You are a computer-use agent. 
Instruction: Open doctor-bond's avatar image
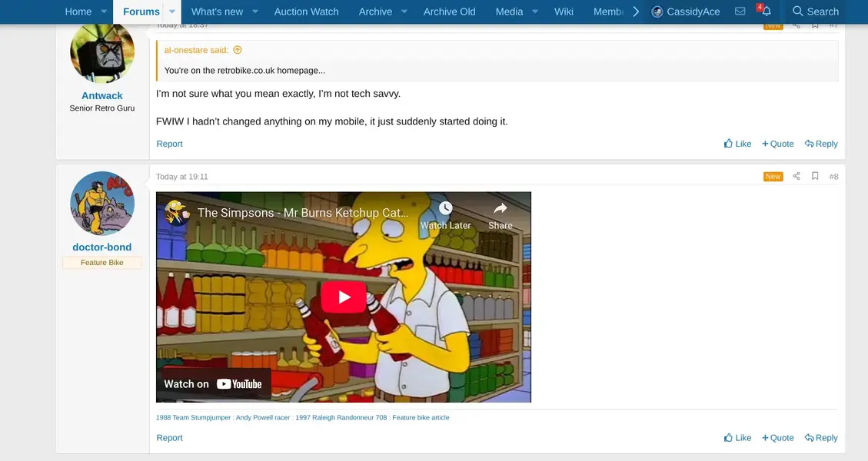coord(102,204)
